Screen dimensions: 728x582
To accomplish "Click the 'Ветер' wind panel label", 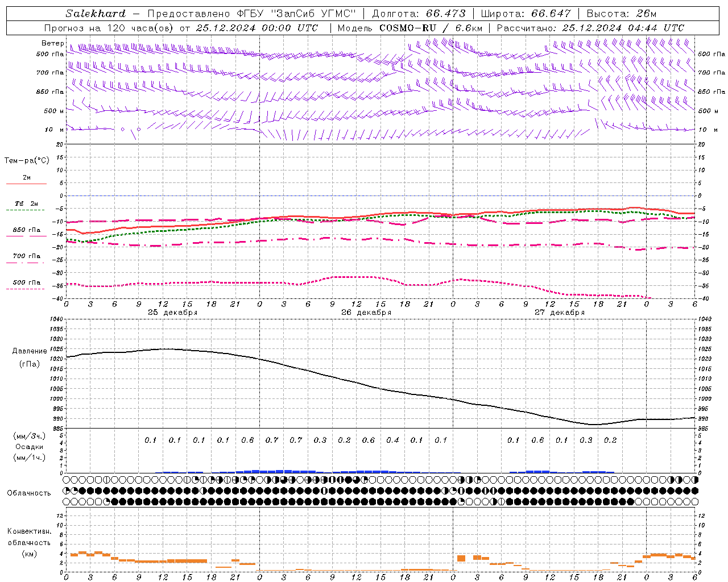I will (52, 43).
